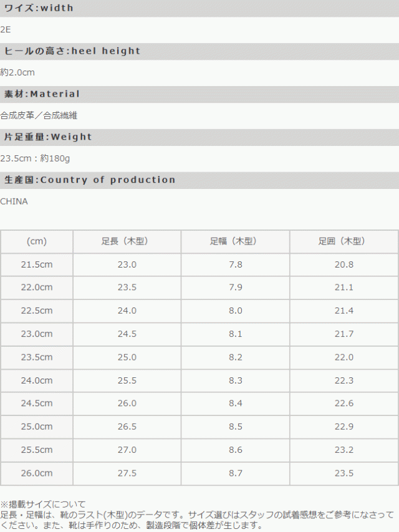The width and height of the screenshot is (399, 532).
Task: Click the ※掲載サイズについて note heading
Action: pos(42,504)
